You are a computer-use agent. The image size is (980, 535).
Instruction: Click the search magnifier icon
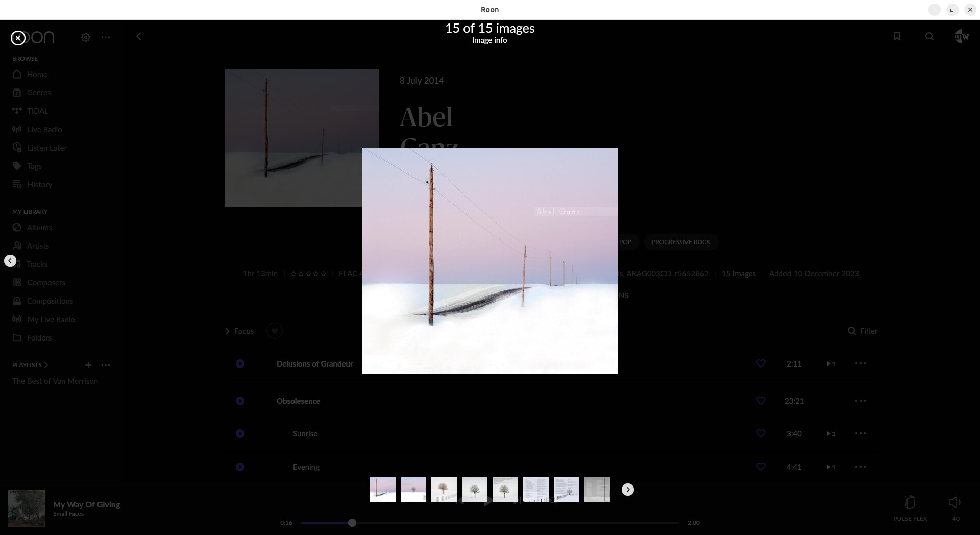point(929,37)
